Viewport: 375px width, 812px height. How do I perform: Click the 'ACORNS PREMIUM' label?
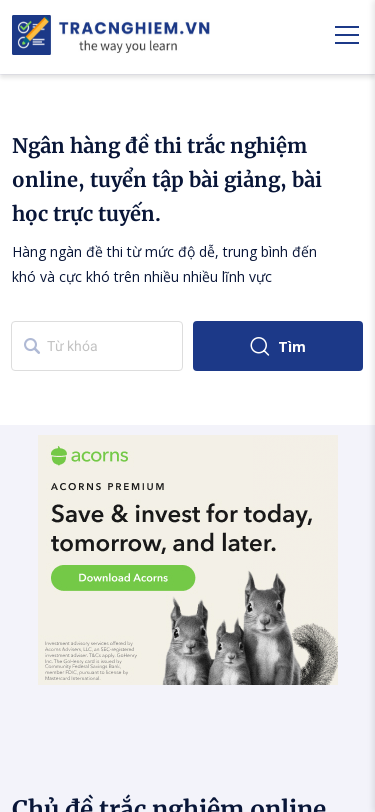[x=108, y=487]
